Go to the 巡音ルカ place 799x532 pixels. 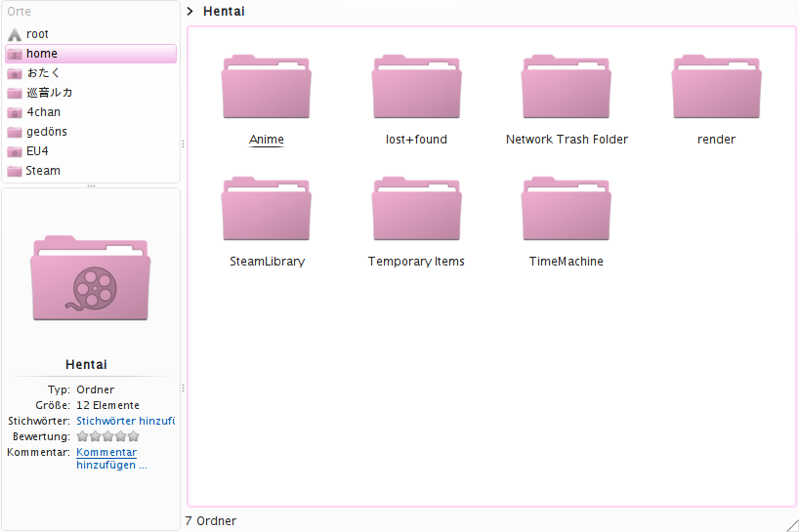[91, 93]
